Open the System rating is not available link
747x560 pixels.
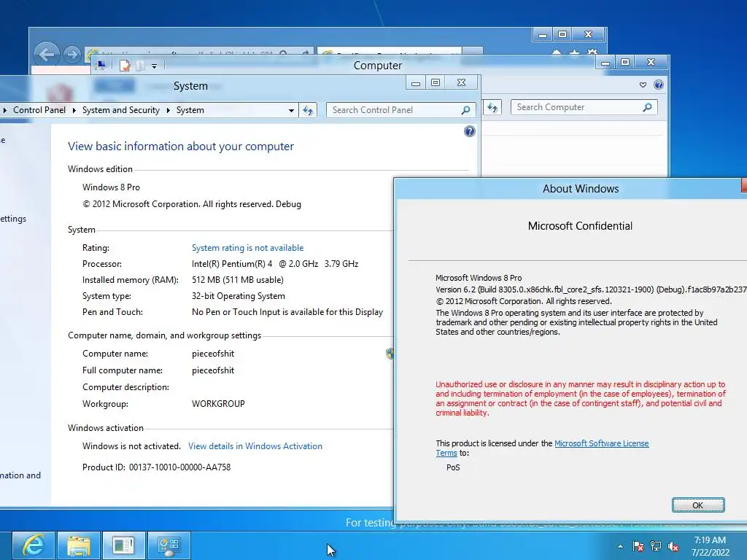point(248,248)
